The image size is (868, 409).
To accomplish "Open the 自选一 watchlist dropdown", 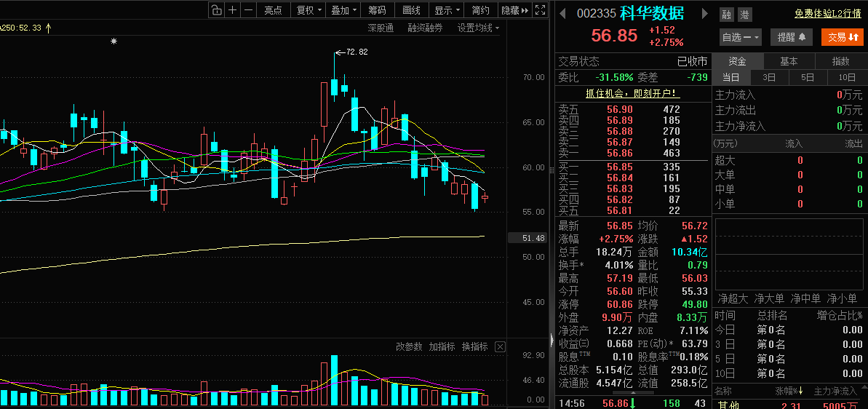I will coord(741,37).
